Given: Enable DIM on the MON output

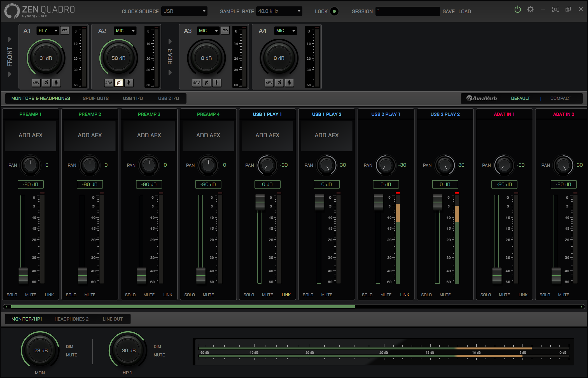Looking at the screenshot, I should coord(69,347).
